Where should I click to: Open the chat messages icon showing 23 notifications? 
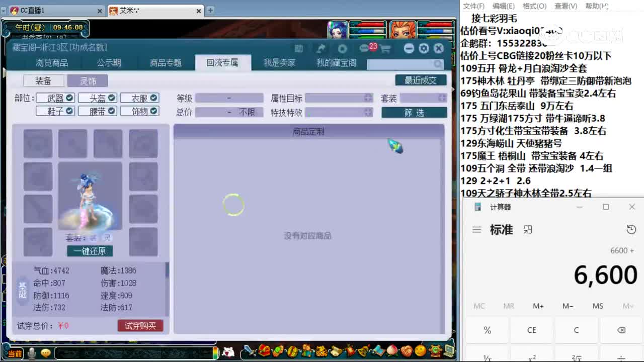pos(364,48)
